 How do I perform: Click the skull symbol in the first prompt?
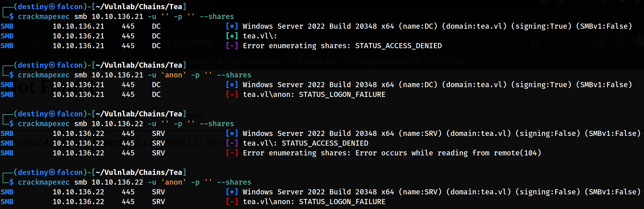coord(52,6)
